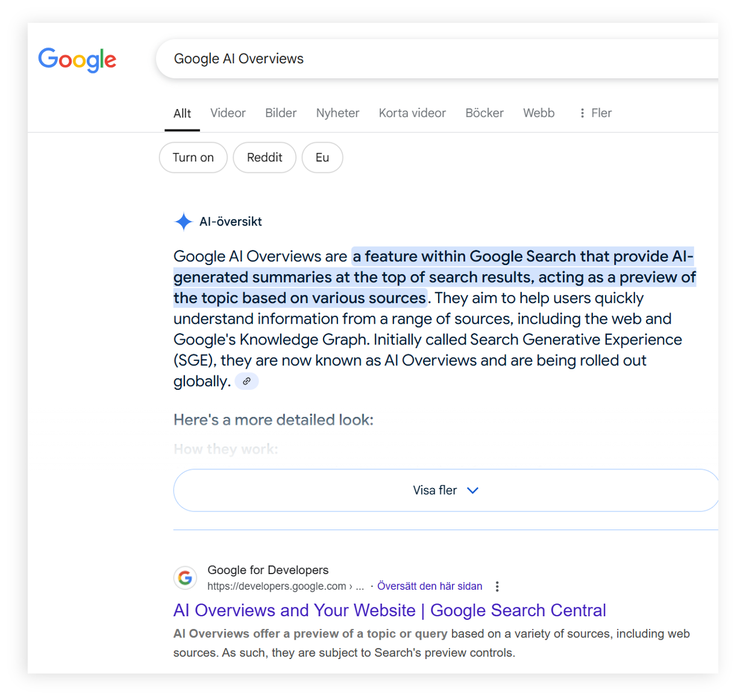Click the Visa fler chevron arrow
Viewport: 740px width, 700px height.
(473, 490)
